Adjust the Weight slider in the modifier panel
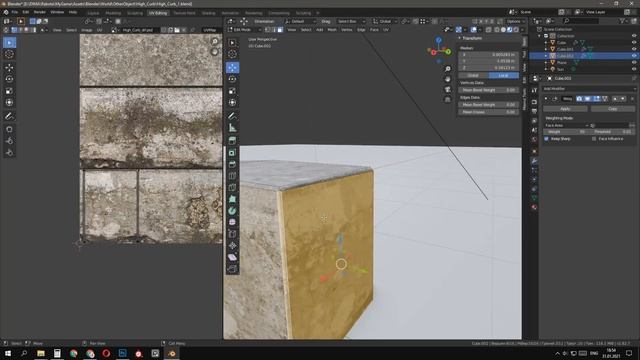 (x=565, y=132)
